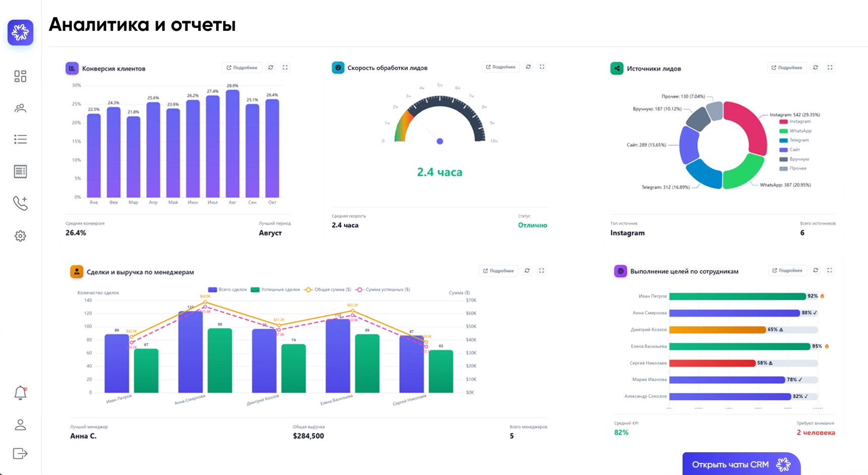Open notifications bell icon
The height and width of the screenshot is (475, 868).
[20, 393]
